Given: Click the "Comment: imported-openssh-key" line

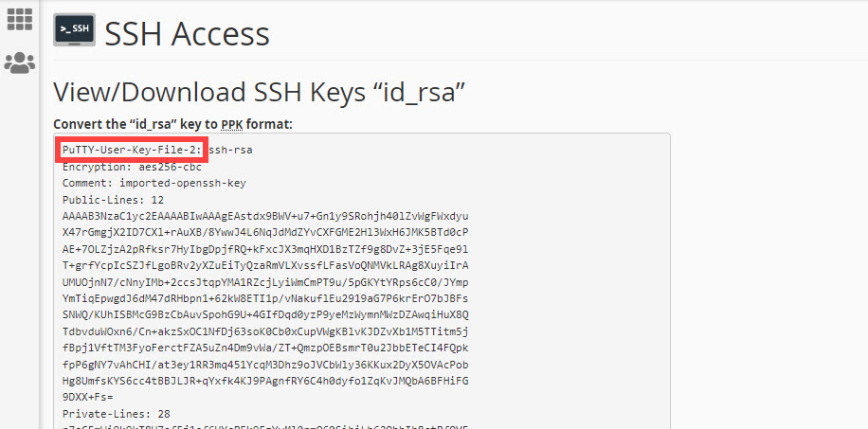Looking at the screenshot, I should (154, 183).
